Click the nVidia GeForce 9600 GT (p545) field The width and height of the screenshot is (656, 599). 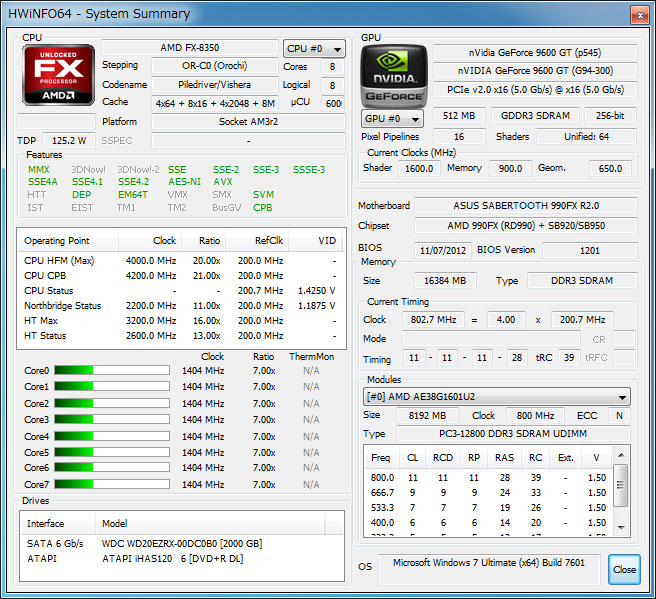535,53
